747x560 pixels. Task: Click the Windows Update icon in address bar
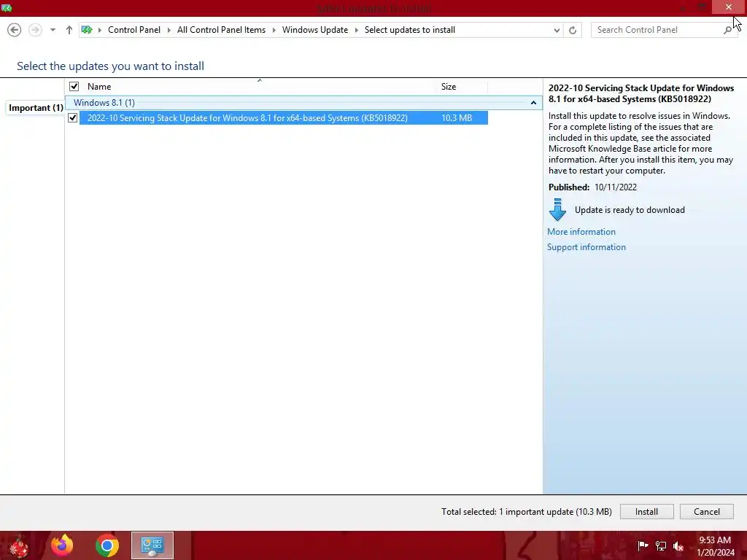tap(87, 30)
